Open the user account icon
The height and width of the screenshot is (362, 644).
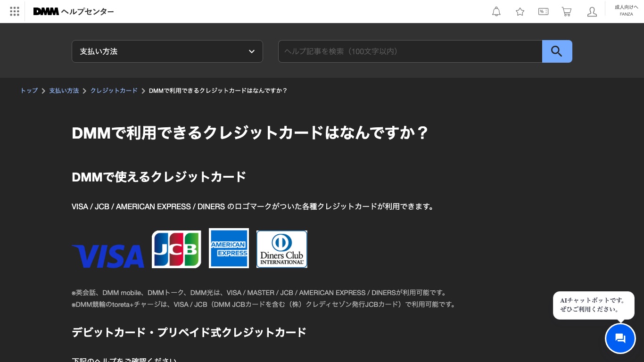[x=592, y=12]
